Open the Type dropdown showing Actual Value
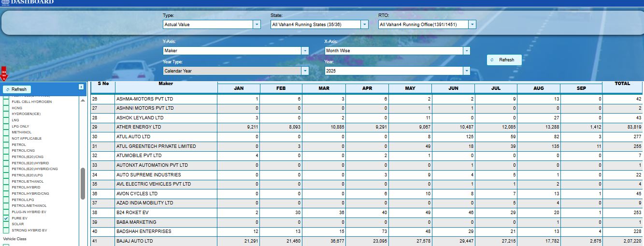The width and height of the screenshot is (644, 246). 257,24
